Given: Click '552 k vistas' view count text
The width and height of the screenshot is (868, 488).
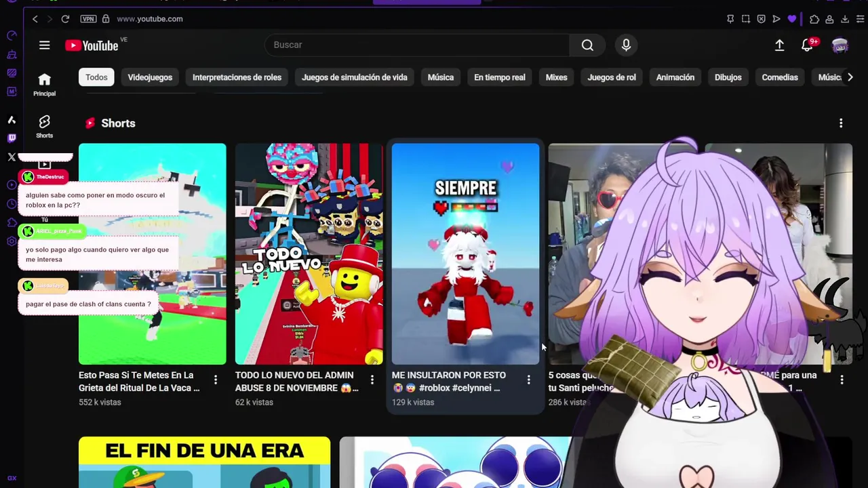Looking at the screenshot, I should [100, 403].
